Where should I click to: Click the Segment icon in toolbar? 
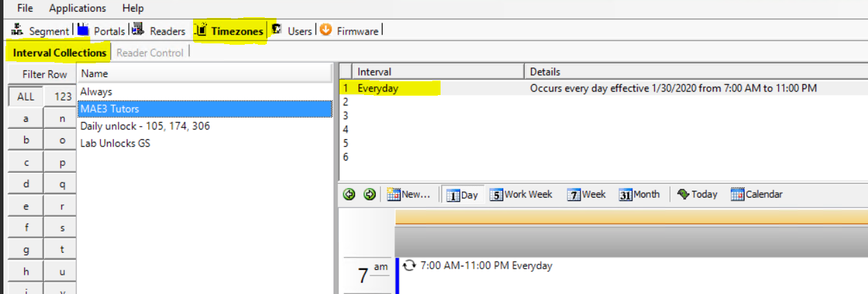pos(17,30)
